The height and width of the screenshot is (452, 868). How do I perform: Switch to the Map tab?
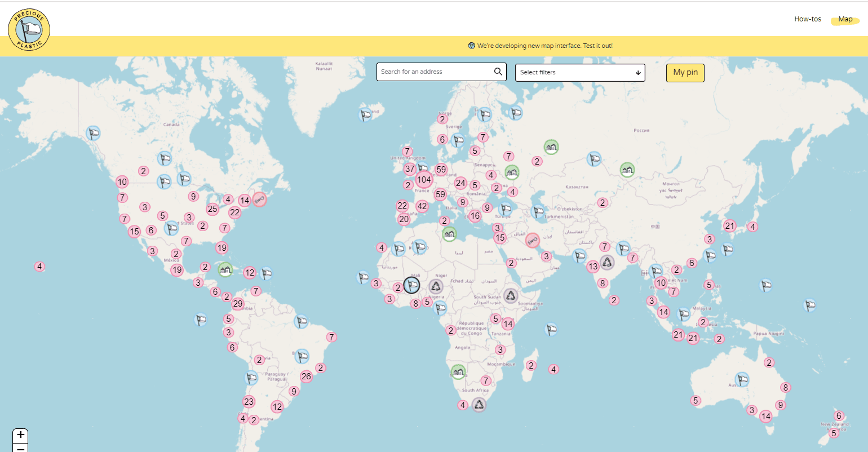[x=845, y=19]
